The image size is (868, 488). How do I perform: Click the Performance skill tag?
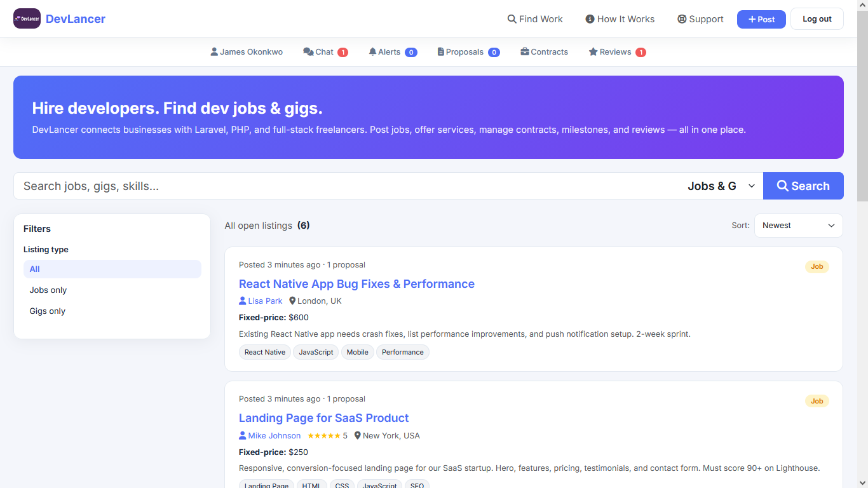pos(403,352)
